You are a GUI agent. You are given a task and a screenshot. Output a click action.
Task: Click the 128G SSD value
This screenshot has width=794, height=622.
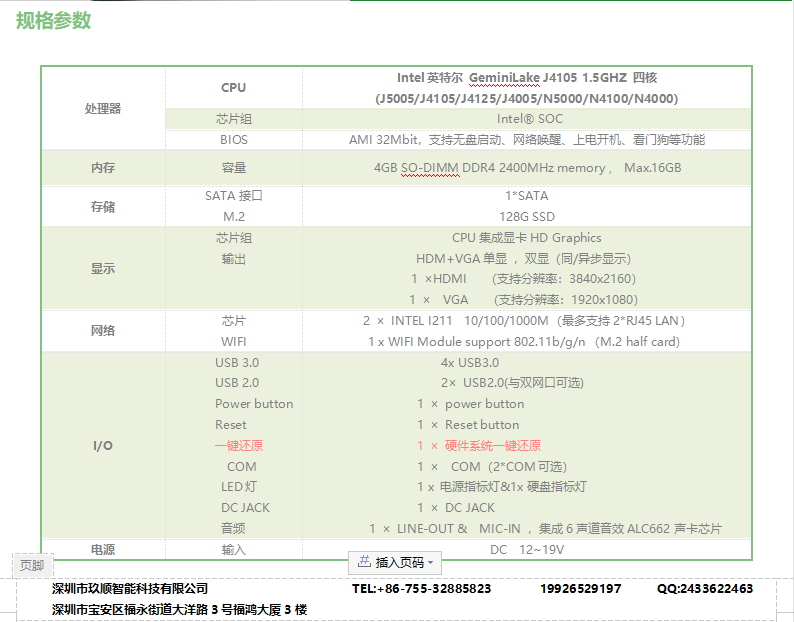527,217
